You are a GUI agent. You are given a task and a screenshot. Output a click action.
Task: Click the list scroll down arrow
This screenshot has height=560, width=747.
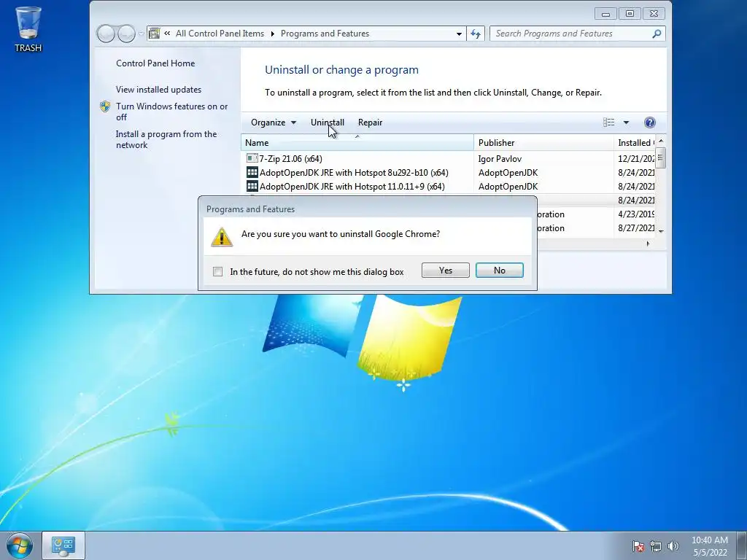(x=661, y=231)
